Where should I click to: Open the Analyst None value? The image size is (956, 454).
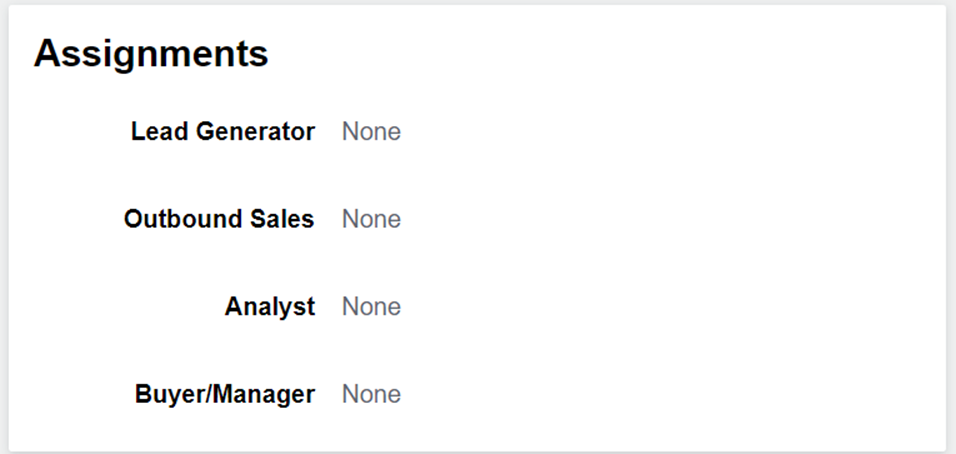point(371,307)
